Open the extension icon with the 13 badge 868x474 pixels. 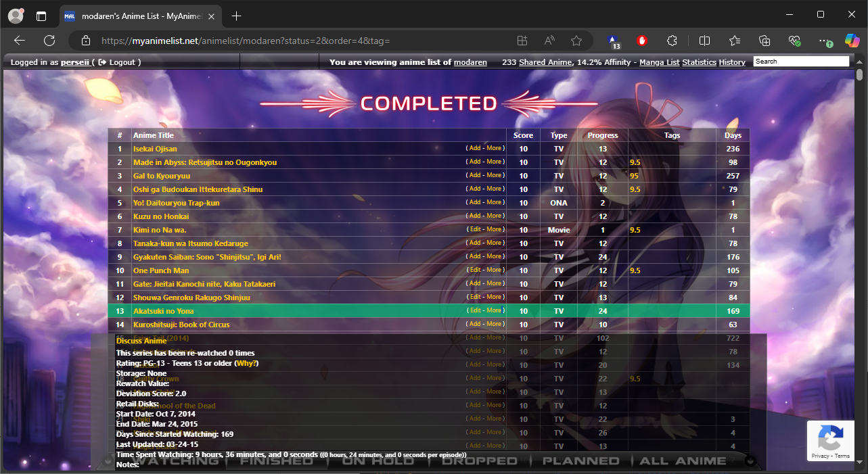614,41
